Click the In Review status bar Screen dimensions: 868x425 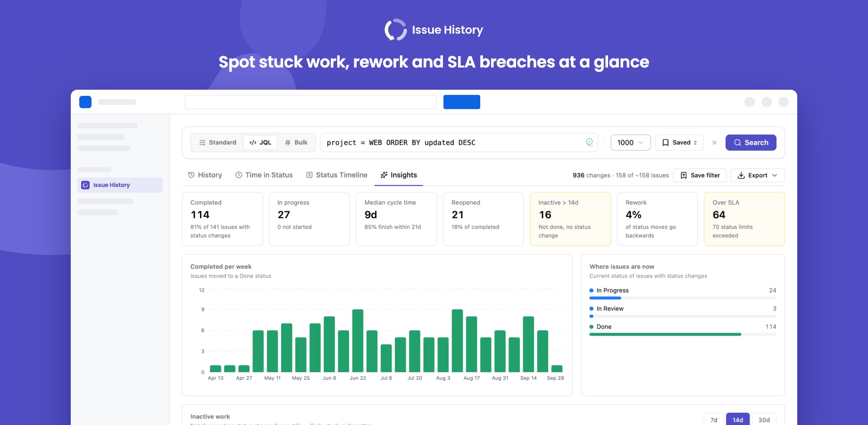click(683, 316)
